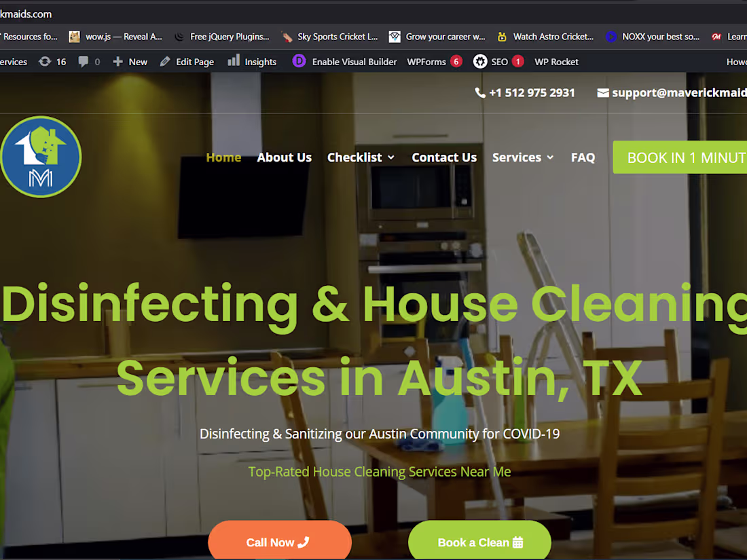The width and height of the screenshot is (747, 560).
Task: Open the Insights chart icon
Action: (x=233, y=61)
